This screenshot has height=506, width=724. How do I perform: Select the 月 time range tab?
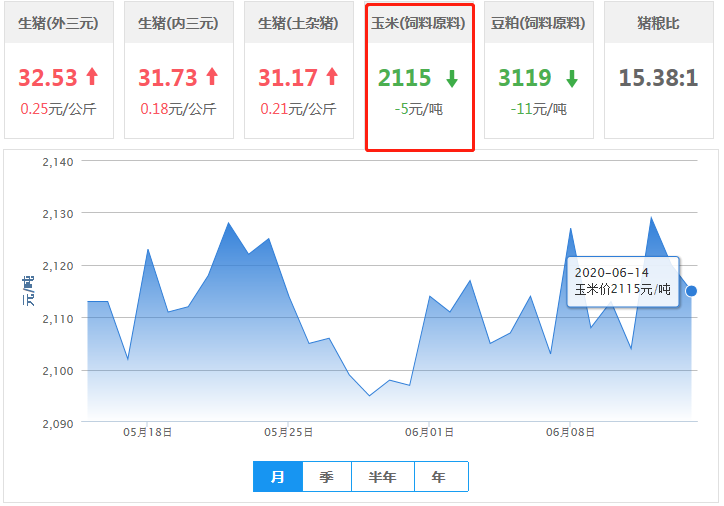click(x=278, y=477)
